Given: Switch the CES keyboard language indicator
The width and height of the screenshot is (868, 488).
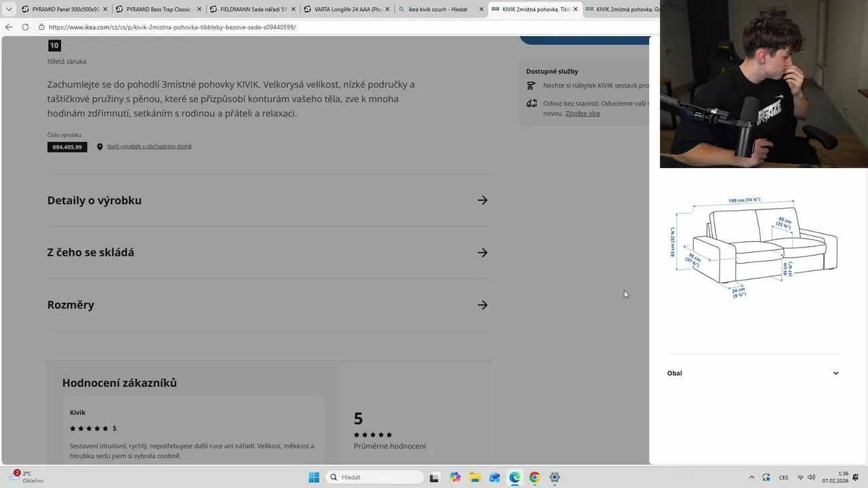Looking at the screenshot, I should (783, 477).
